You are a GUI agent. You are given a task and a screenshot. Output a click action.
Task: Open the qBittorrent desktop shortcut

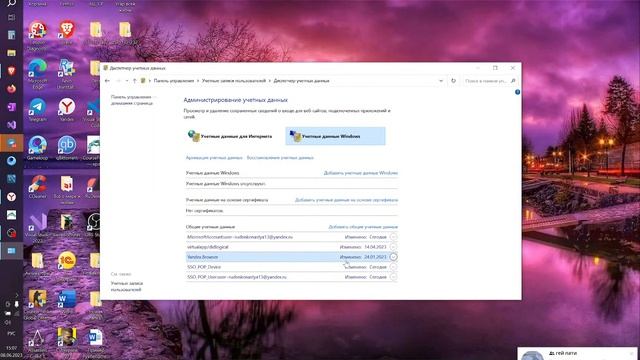(x=67, y=148)
